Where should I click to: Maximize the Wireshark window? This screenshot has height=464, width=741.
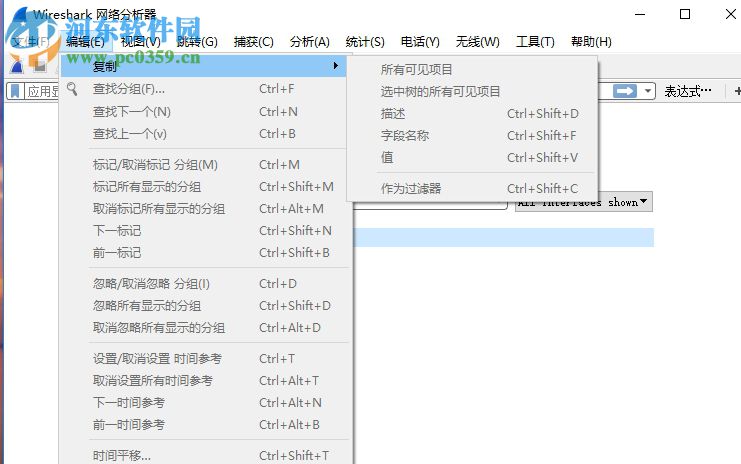coord(685,14)
